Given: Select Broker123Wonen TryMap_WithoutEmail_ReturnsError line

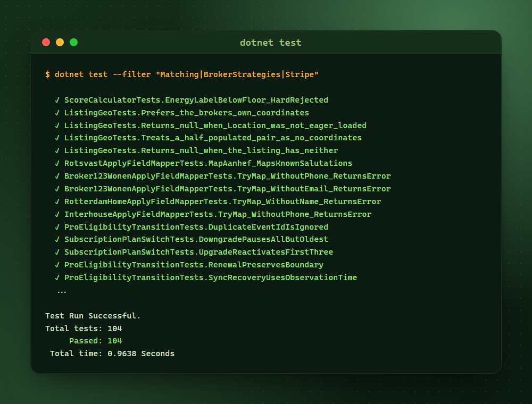Looking at the screenshot, I should [x=222, y=189].
